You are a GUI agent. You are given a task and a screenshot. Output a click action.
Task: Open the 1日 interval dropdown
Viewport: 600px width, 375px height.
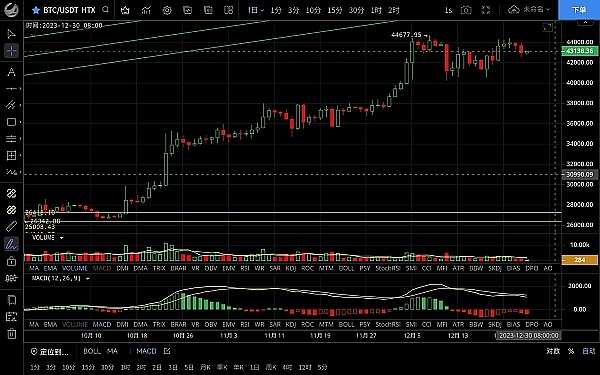[255, 10]
